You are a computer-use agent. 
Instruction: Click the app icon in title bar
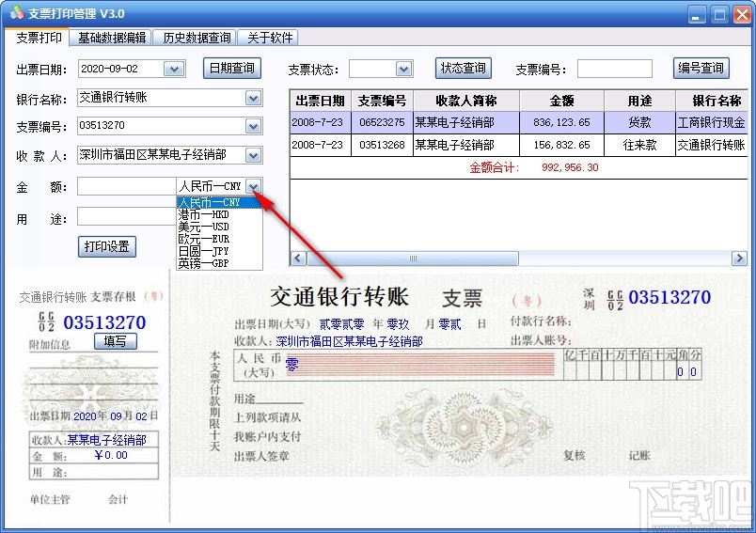coord(16,12)
